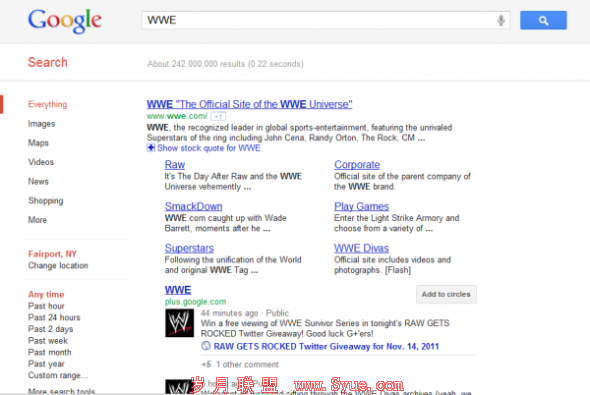Click the plus.google.com green URL
The width and height of the screenshot is (590, 395).
(x=195, y=302)
